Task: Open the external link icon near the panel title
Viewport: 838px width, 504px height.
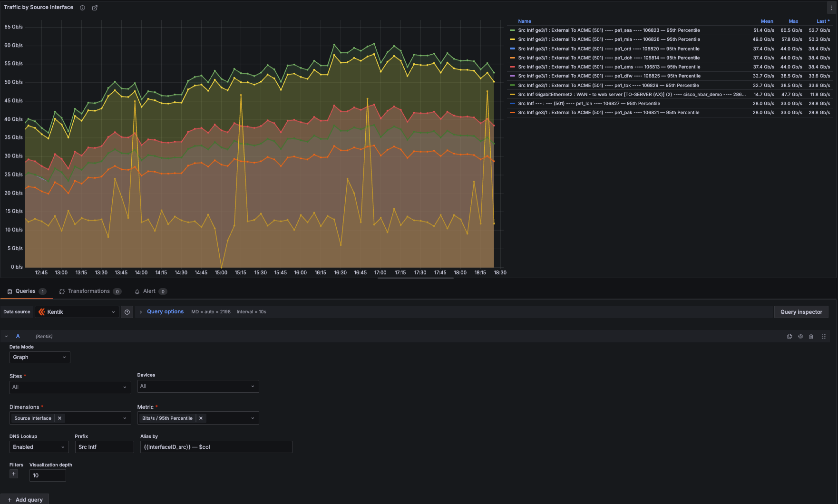Action: (x=95, y=8)
